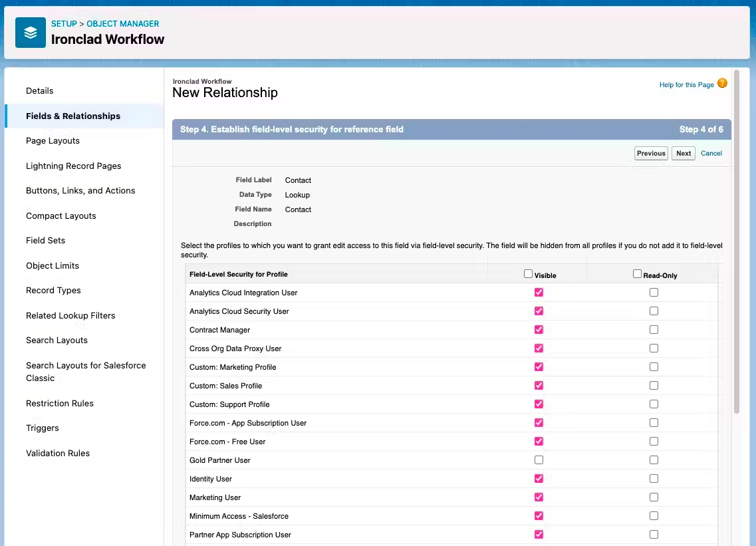
Task: Uncheck Visible for Analytics Cloud Integration User
Action: pos(539,293)
